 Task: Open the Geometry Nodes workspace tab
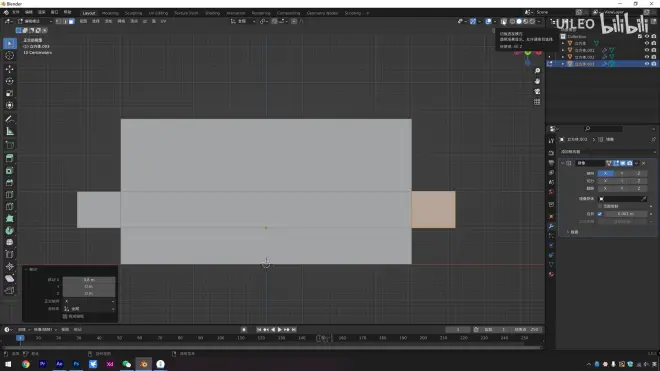[x=322, y=13]
